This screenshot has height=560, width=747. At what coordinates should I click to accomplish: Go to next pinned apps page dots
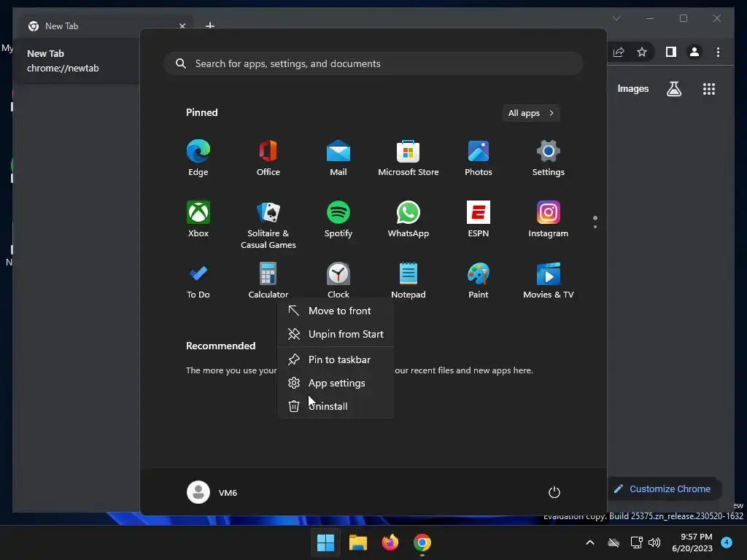tap(595, 222)
